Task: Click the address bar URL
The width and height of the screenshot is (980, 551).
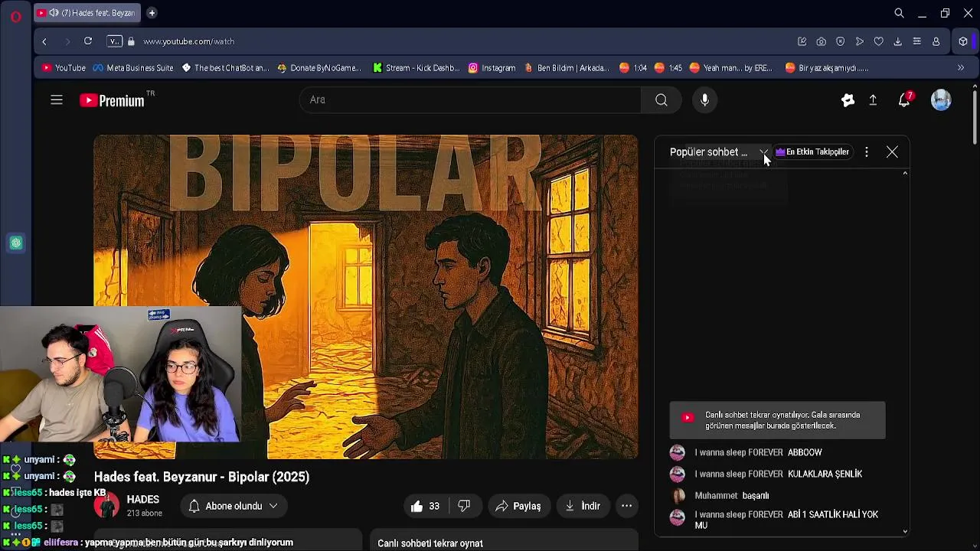Action: click(x=188, y=41)
